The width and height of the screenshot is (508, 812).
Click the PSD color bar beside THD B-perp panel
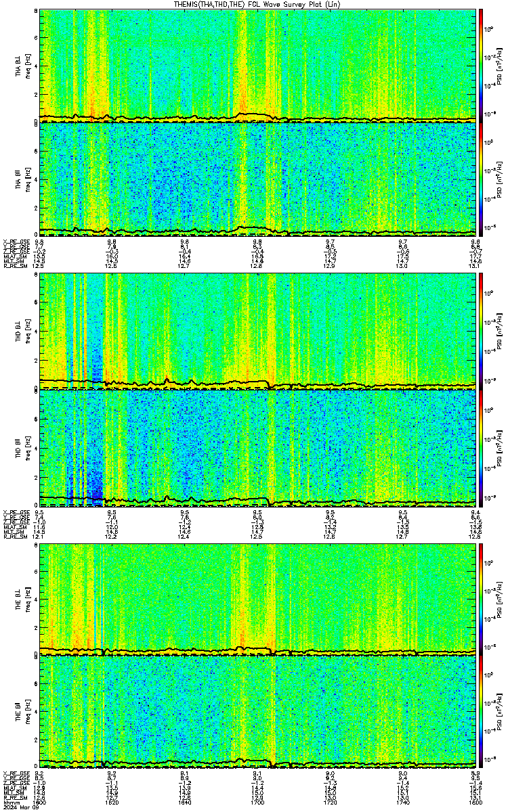[481, 332]
